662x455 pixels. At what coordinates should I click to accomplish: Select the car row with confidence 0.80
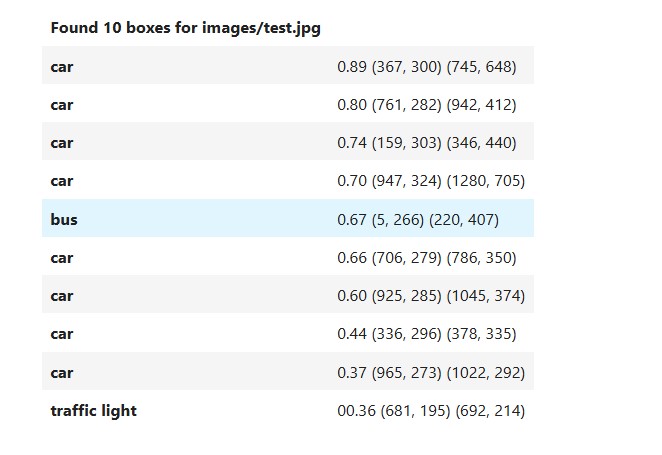(288, 104)
